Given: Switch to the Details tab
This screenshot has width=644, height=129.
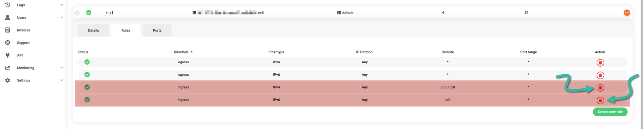Looking at the screenshot, I should click(x=93, y=30).
